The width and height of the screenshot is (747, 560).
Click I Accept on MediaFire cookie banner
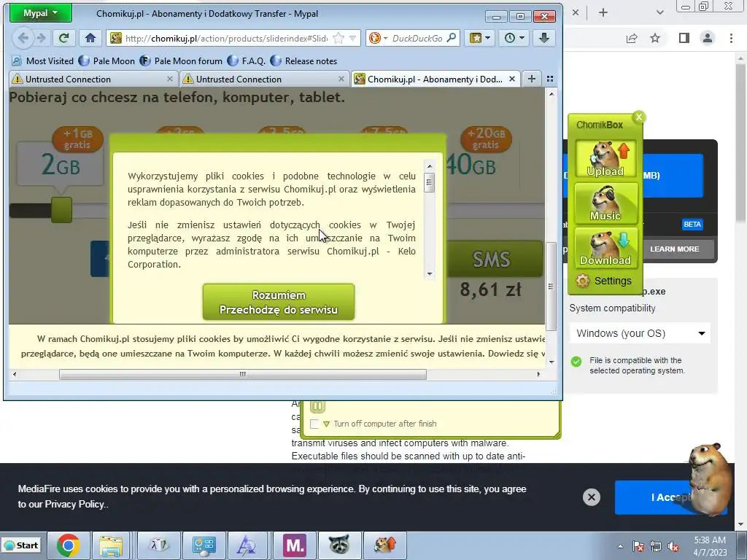pos(670,497)
